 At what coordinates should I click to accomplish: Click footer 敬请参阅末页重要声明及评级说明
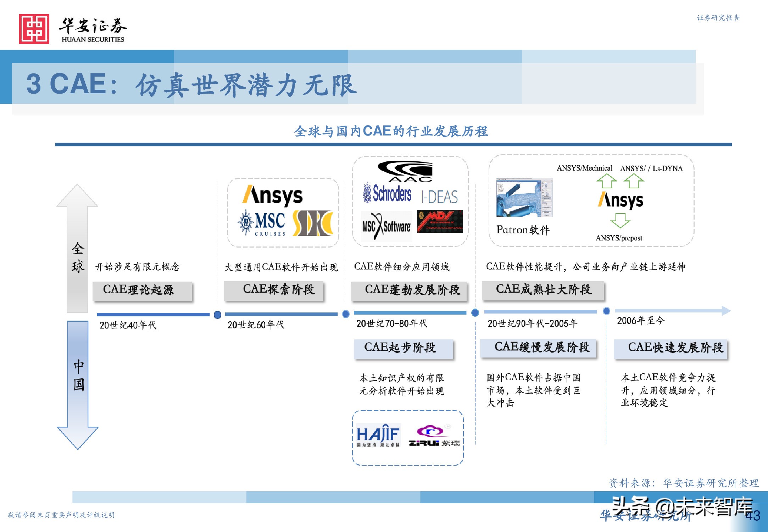(x=61, y=515)
